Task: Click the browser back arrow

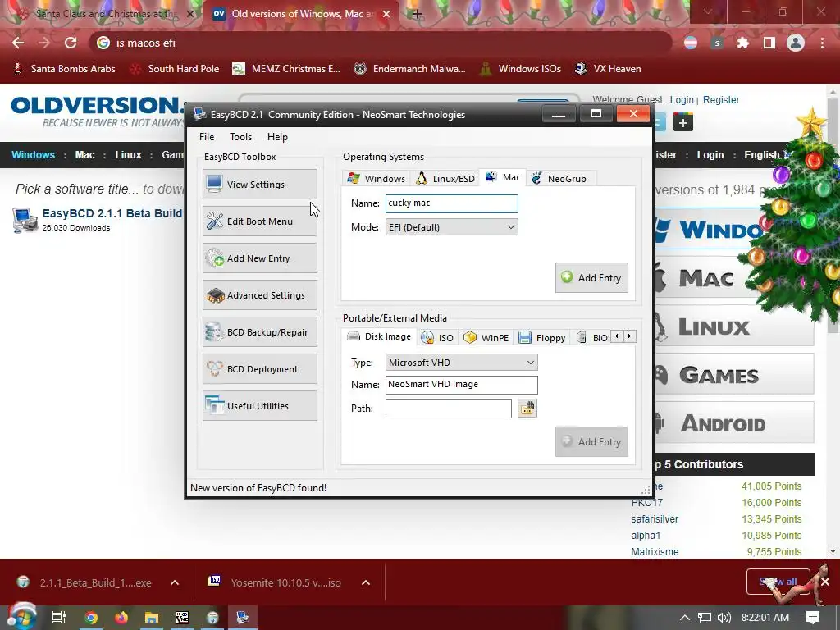Action: tap(18, 43)
